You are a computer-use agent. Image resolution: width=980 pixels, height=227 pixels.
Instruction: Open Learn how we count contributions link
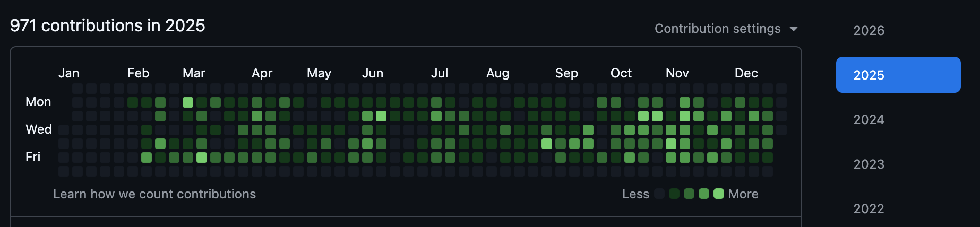click(x=154, y=194)
